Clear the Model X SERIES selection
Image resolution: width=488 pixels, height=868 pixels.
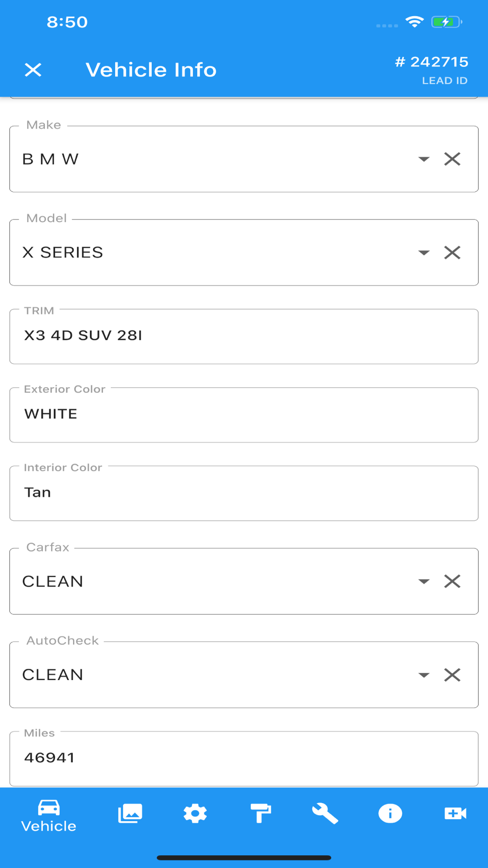coord(452,252)
